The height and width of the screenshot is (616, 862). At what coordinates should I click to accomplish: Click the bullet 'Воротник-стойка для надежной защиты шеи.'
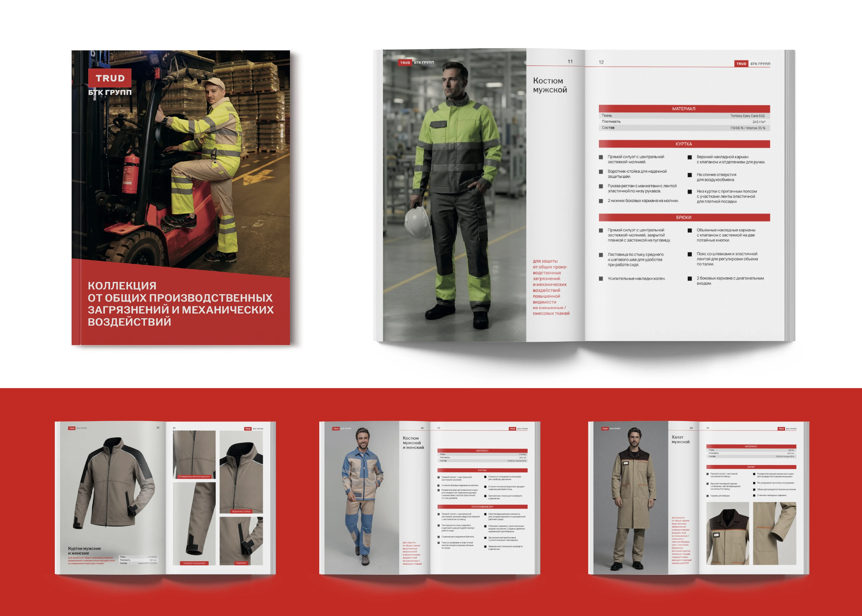point(637,174)
